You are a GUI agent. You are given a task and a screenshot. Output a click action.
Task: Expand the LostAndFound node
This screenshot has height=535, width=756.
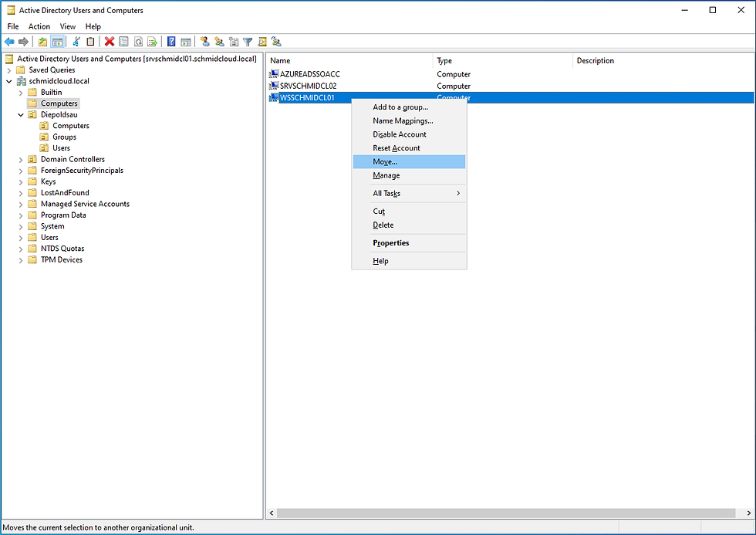[x=21, y=193]
